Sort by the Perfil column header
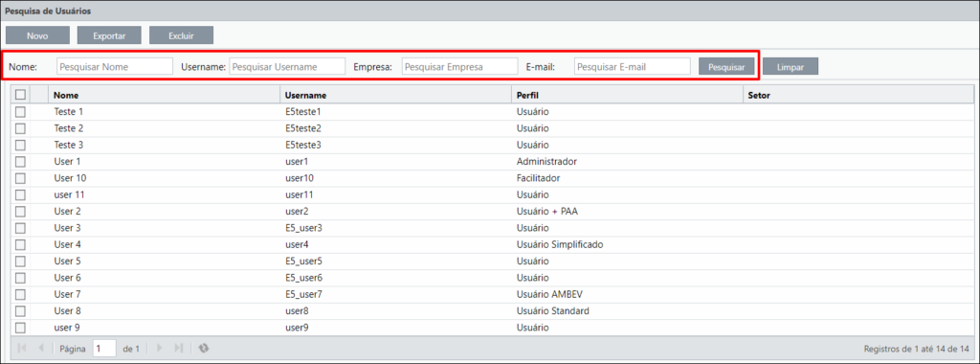Image resolution: width=980 pixels, height=364 pixels. pyautogui.click(x=627, y=95)
